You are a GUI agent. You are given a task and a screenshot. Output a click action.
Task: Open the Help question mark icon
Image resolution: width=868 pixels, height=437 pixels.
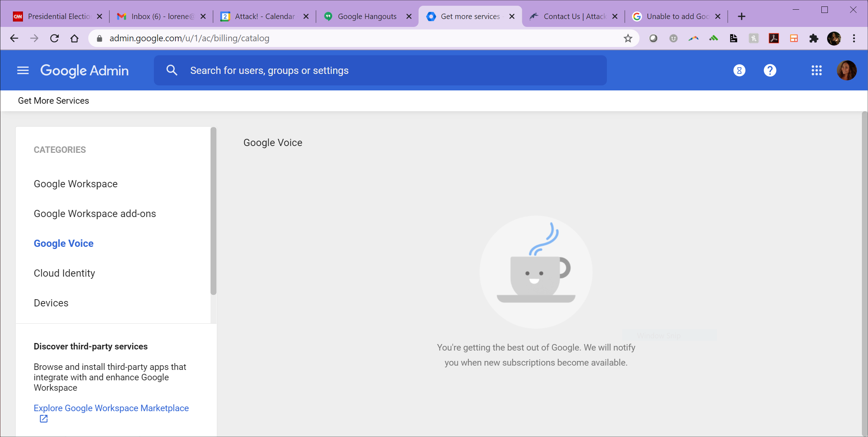pyautogui.click(x=770, y=70)
